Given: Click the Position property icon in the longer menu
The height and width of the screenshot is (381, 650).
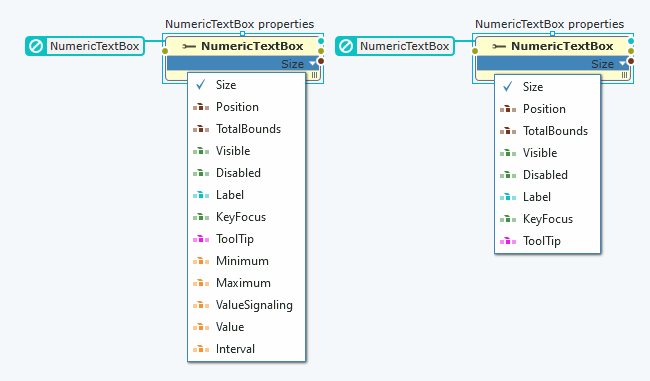Looking at the screenshot, I should point(201,107).
